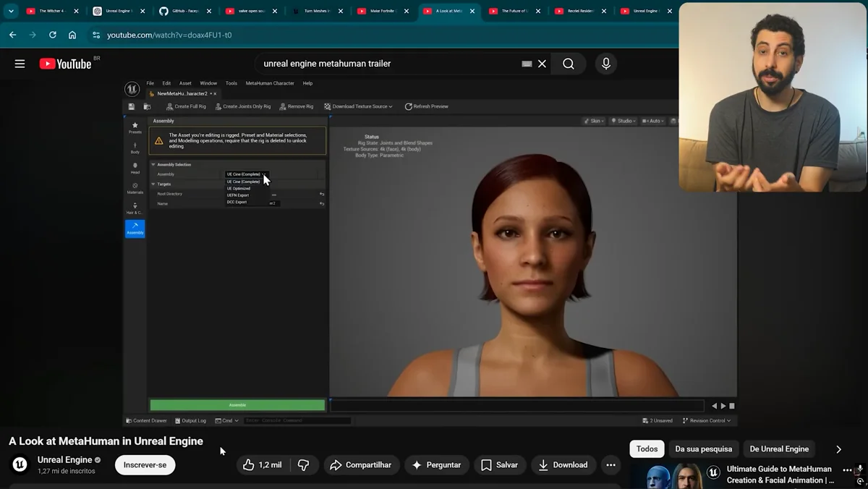Click the browser home button
The width and height of the screenshot is (868, 489).
(x=72, y=35)
